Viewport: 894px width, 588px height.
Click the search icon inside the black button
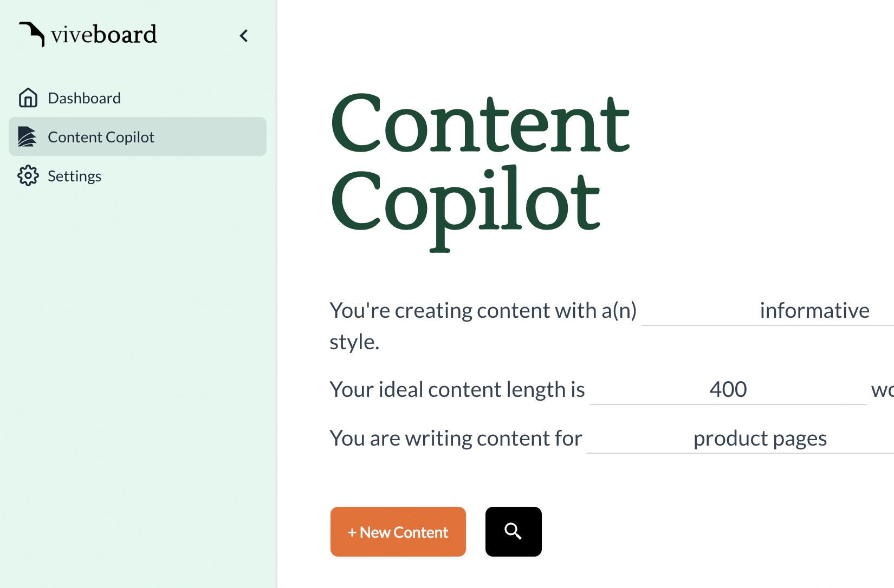click(x=513, y=531)
